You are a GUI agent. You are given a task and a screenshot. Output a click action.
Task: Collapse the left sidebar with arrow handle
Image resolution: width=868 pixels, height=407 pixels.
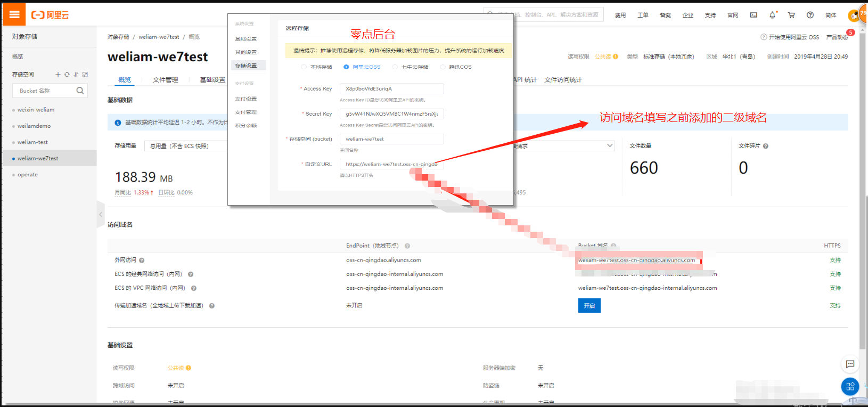tap(101, 215)
